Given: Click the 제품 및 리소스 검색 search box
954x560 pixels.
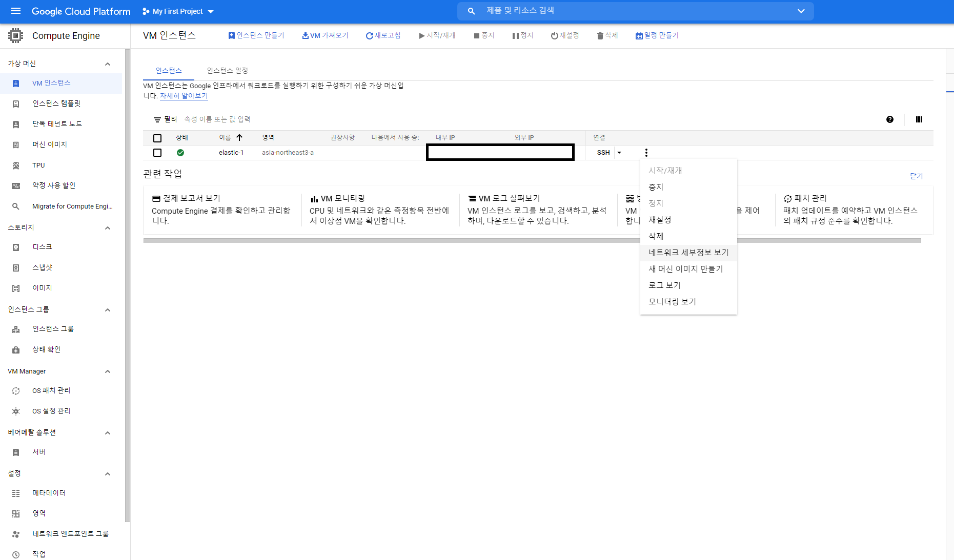Looking at the screenshot, I should click(x=636, y=11).
